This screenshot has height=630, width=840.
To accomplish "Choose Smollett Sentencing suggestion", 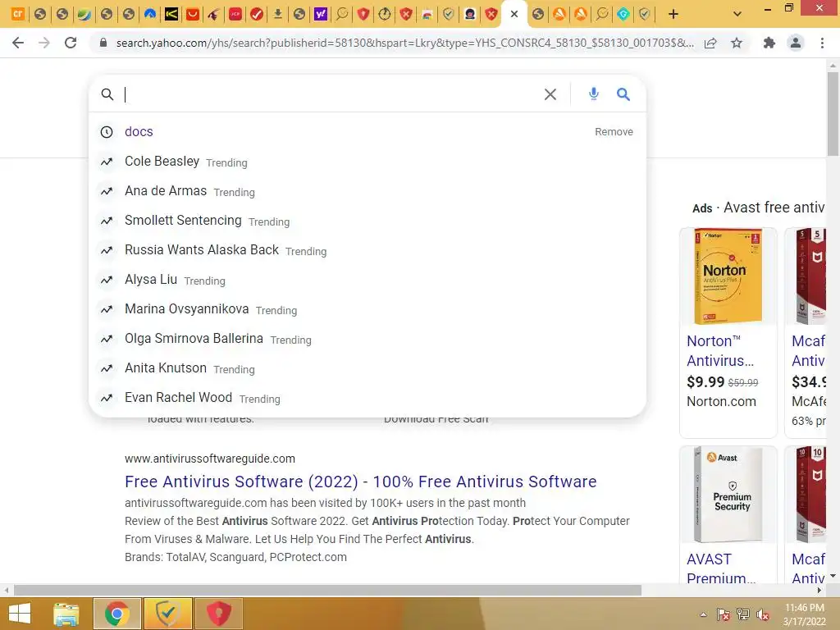I will tap(367, 220).
